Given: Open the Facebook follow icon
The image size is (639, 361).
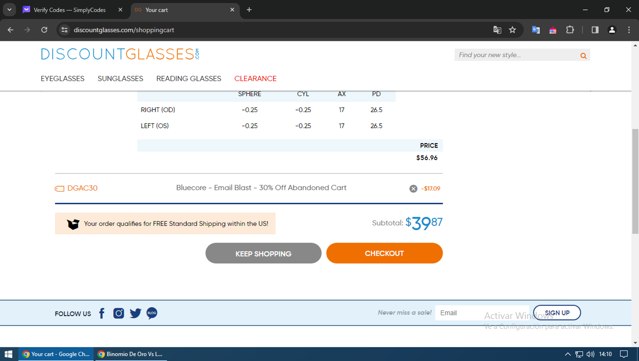Looking at the screenshot, I should (102, 313).
